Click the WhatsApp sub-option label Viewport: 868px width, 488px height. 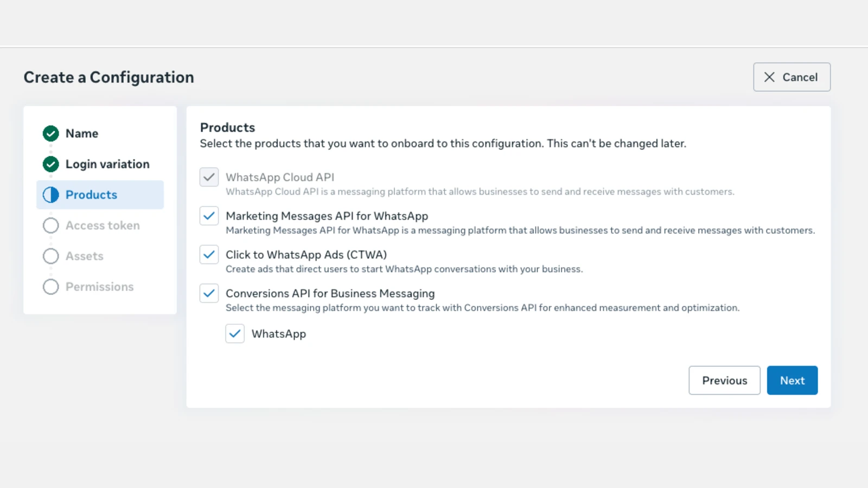point(279,334)
